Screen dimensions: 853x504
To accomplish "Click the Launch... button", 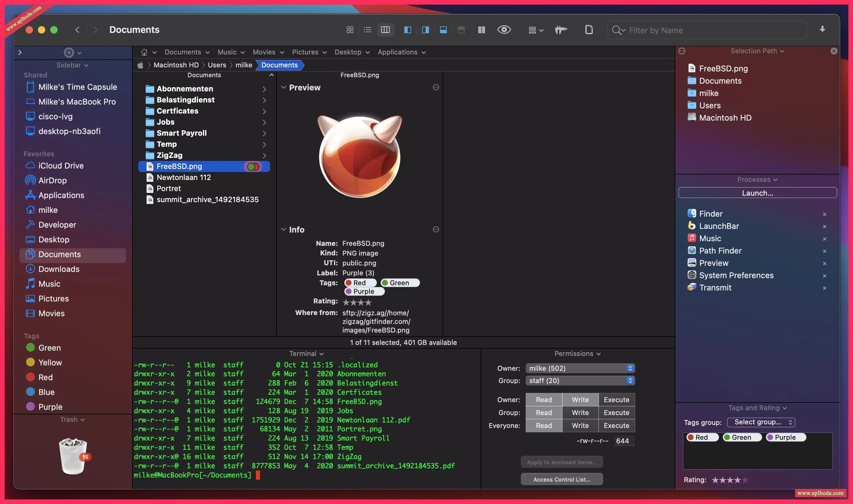I will [x=757, y=193].
